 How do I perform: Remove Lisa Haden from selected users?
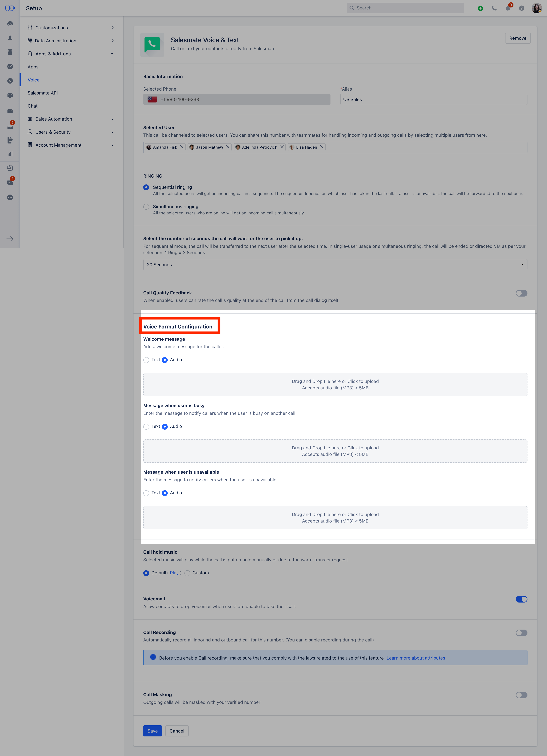(322, 147)
